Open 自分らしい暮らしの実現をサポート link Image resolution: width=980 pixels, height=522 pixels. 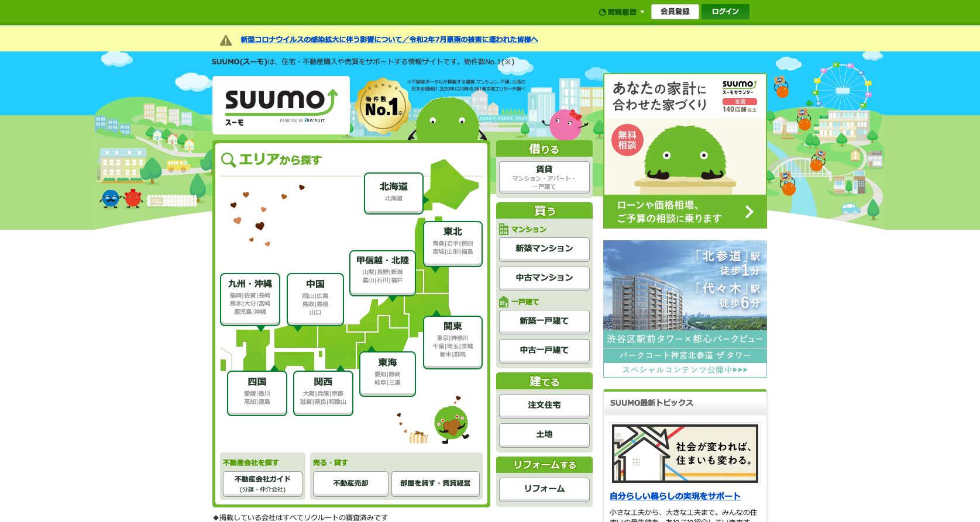[x=675, y=496]
